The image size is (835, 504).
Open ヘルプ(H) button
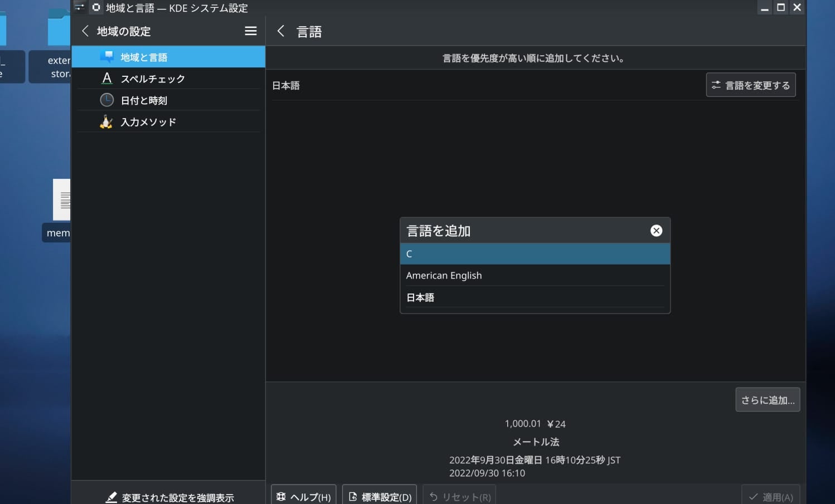pyautogui.click(x=304, y=496)
